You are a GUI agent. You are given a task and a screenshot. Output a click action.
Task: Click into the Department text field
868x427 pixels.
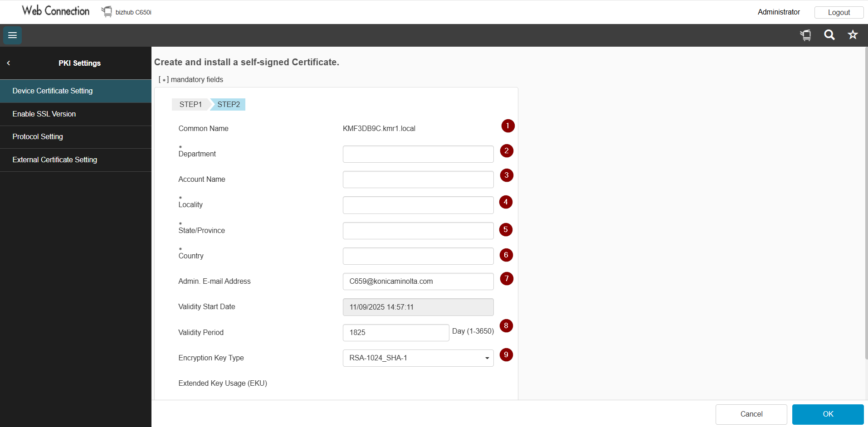(418, 154)
